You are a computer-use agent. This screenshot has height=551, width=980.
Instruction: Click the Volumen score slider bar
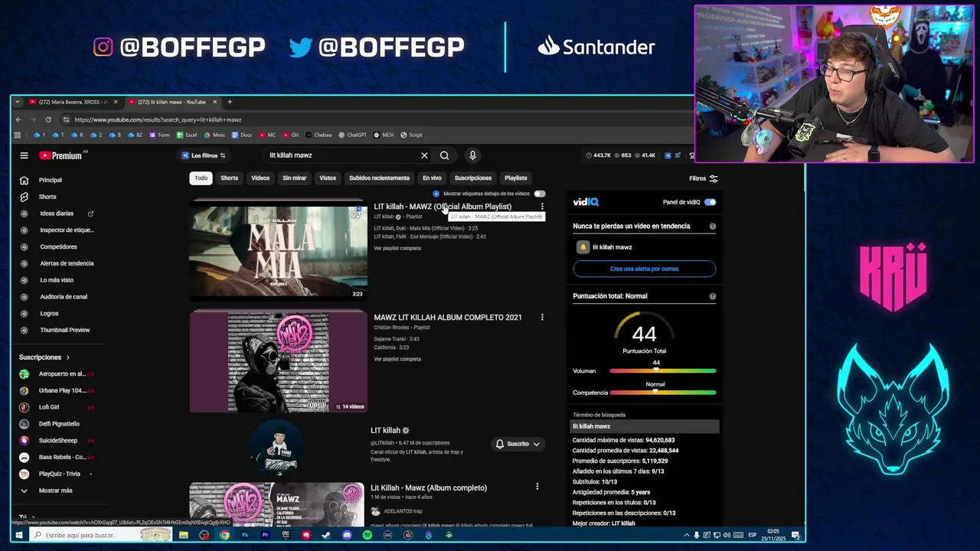pos(662,371)
